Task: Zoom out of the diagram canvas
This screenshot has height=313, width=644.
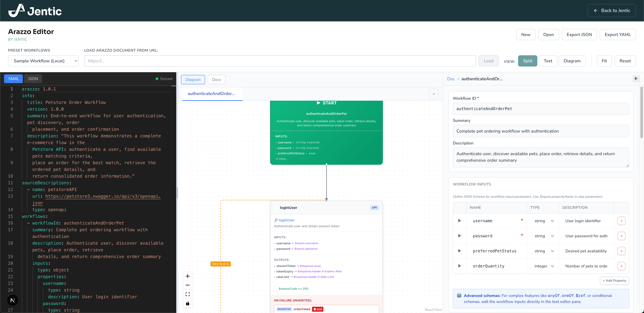Action: point(187,285)
